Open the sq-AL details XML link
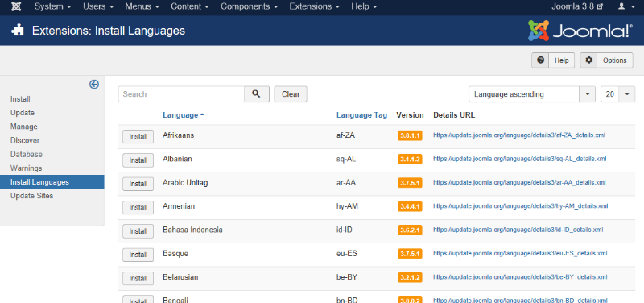Image resolution: width=644 pixels, height=303 pixels. tap(519, 159)
